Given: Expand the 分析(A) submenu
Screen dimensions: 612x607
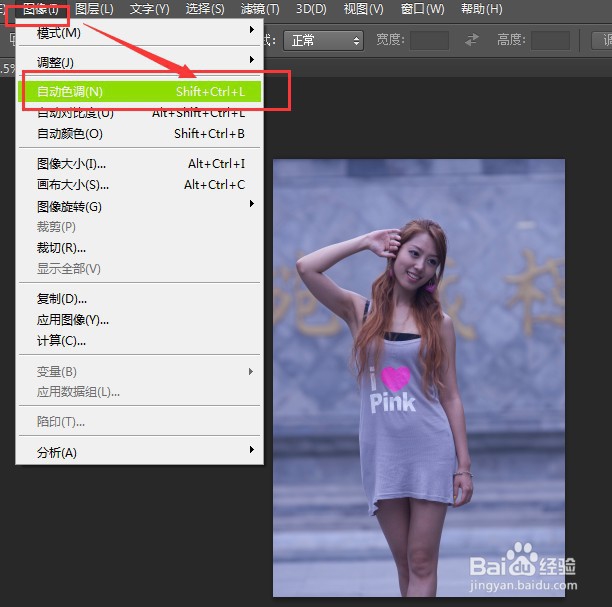Looking at the screenshot, I should [139, 452].
